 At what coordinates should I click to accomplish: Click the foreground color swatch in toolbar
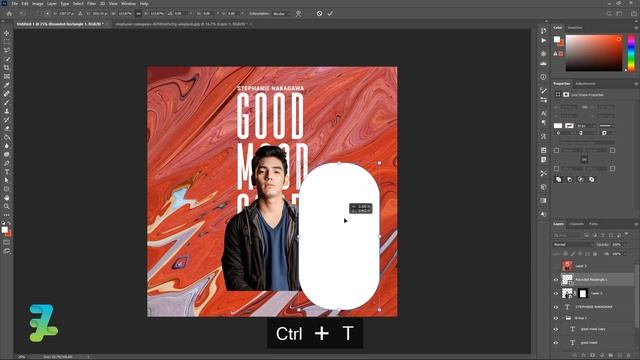(4, 230)
